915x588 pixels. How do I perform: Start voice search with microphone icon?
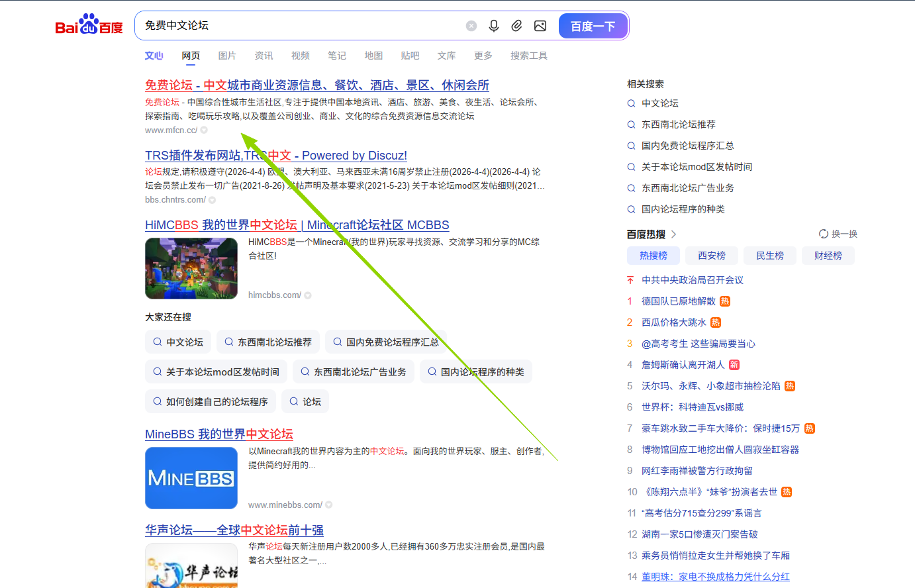pos(494,26)
